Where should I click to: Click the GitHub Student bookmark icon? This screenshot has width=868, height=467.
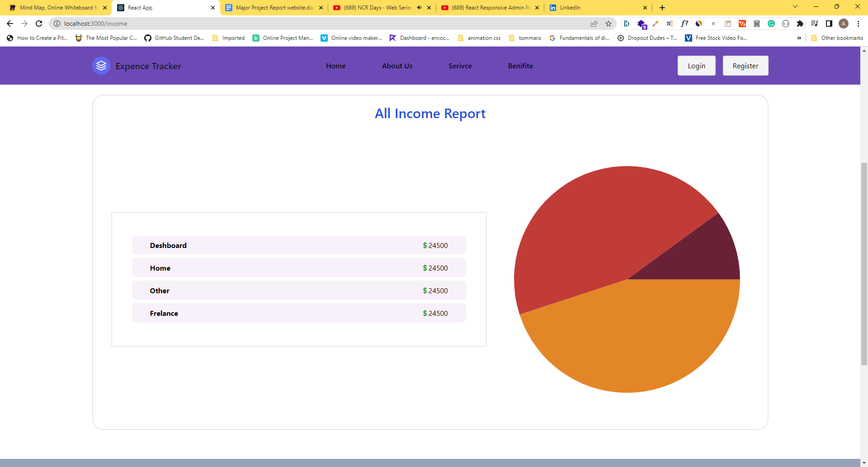[147, 38]
